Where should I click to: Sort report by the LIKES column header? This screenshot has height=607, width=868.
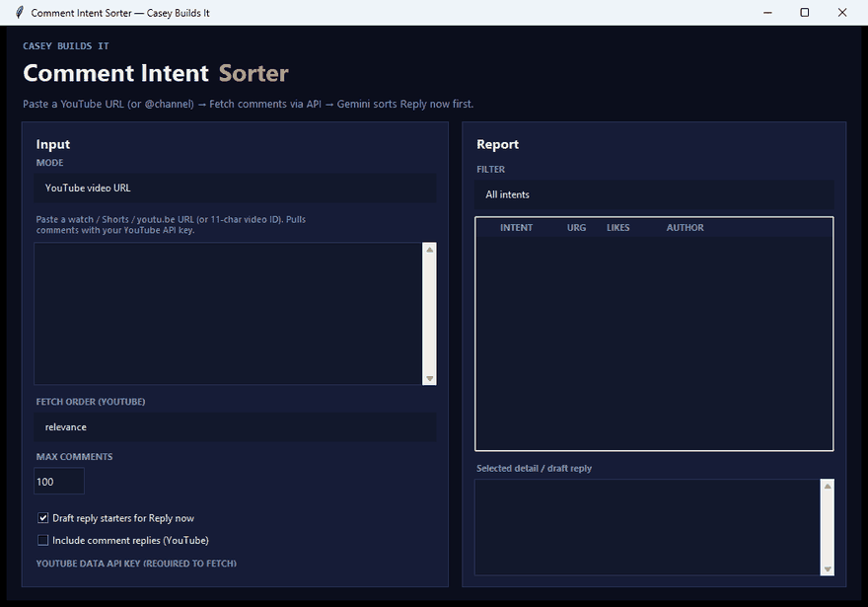click(x=617, y=228)
